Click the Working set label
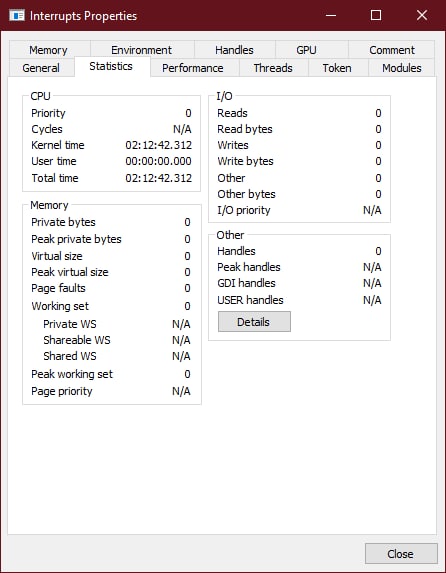This screenshot has height=573, width=446. pyautogui.click(x=60, y=306)
